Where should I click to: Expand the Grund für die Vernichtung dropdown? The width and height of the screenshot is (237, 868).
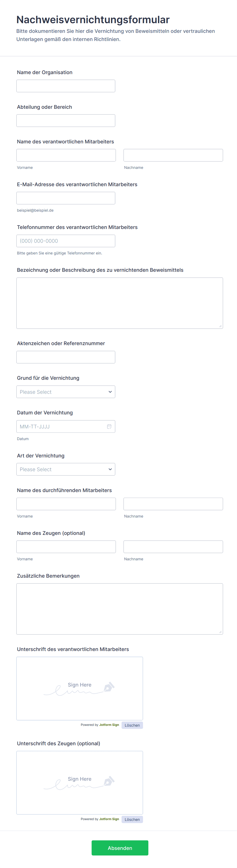[66, 392]
